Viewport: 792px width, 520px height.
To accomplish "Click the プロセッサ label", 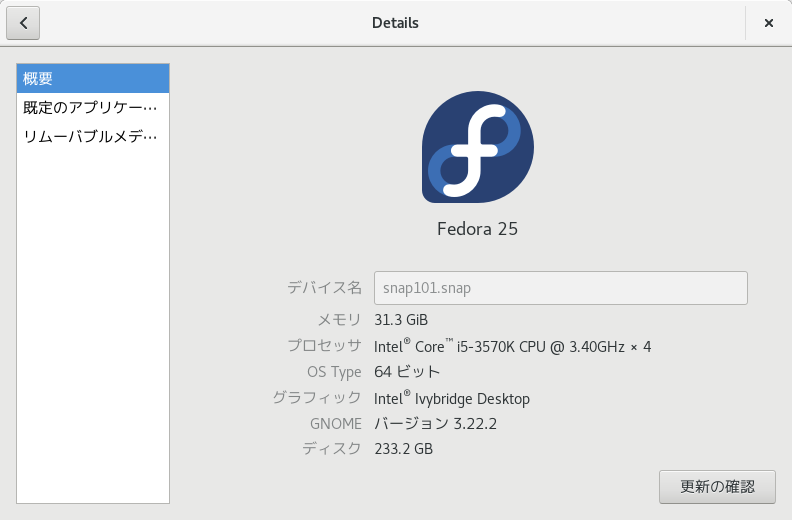I will coord(324,346).
